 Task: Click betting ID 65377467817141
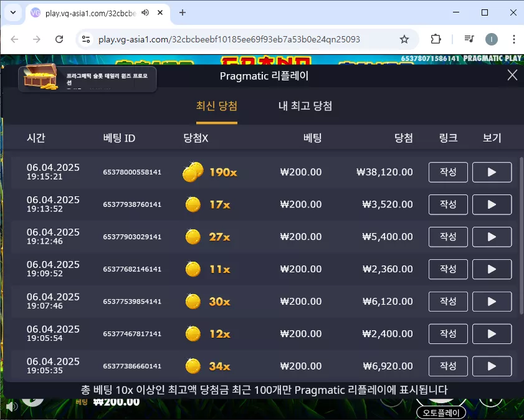pyautogui.click(x=132, y=334)
